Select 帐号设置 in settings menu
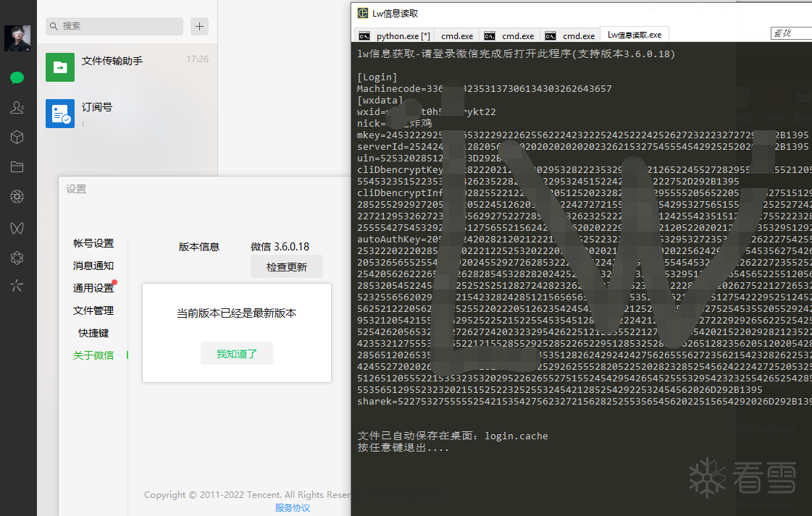 [93, 243]
